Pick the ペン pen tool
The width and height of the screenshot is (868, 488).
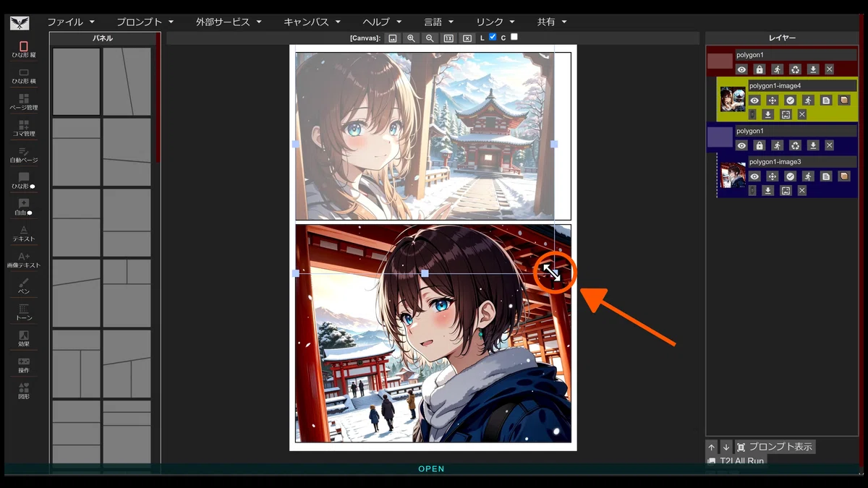23,286
